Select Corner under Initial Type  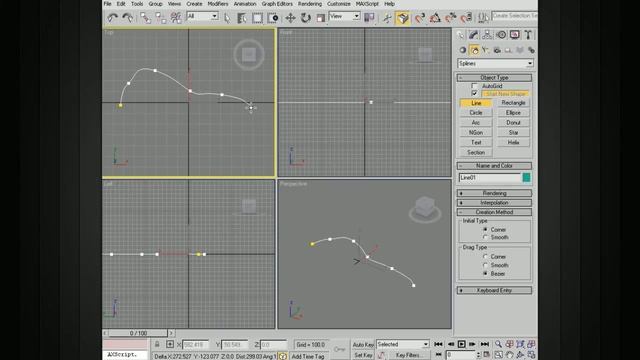(x=485, y=229)
